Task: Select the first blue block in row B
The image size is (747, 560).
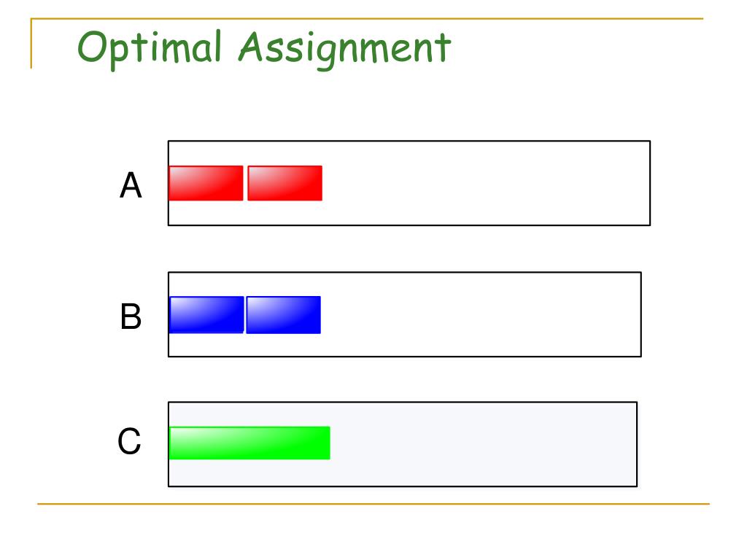Action: coord(206,315)
